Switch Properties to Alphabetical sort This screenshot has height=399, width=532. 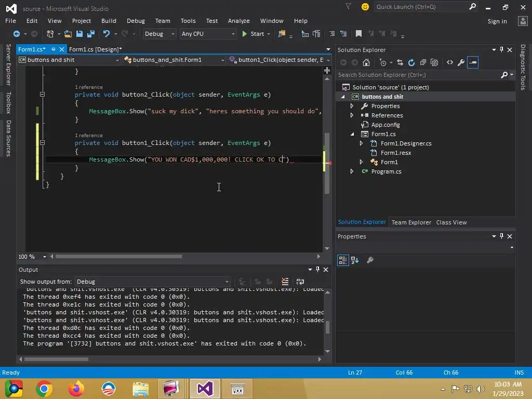click(x=355, y=260)
